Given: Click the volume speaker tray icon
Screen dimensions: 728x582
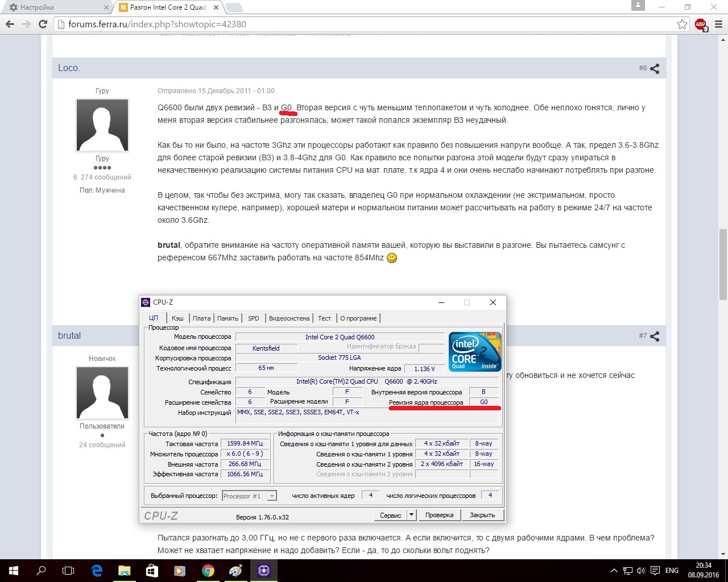Looking at the screenshot, I should 641,571.
